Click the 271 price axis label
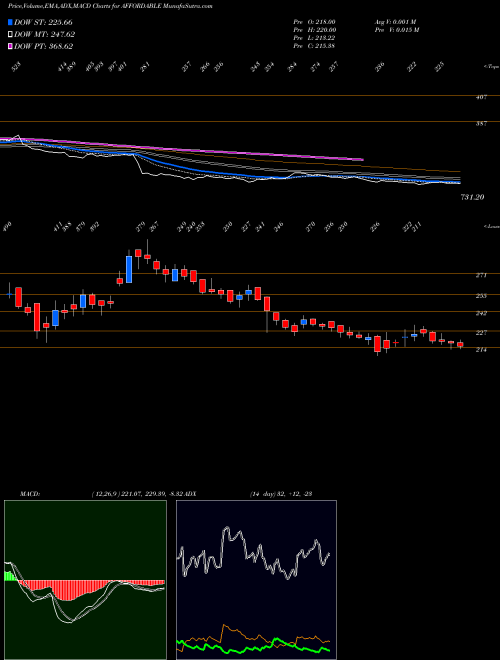500x660 pixels. pyautogui.click(x=481, y=275)
